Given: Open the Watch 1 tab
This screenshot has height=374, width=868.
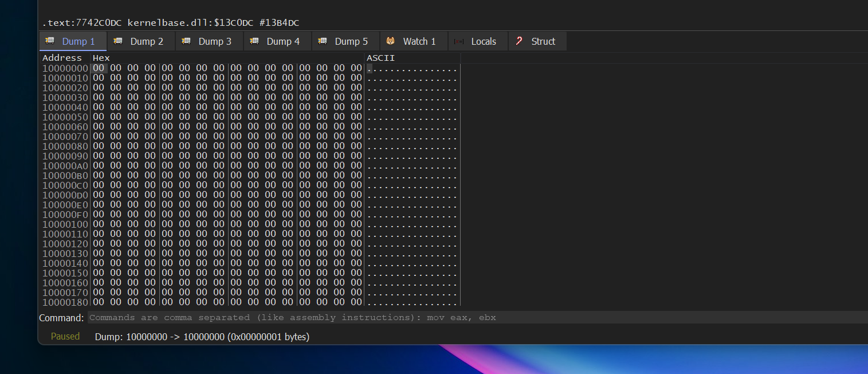Looking at the screenshot, I should click(419, 41).
